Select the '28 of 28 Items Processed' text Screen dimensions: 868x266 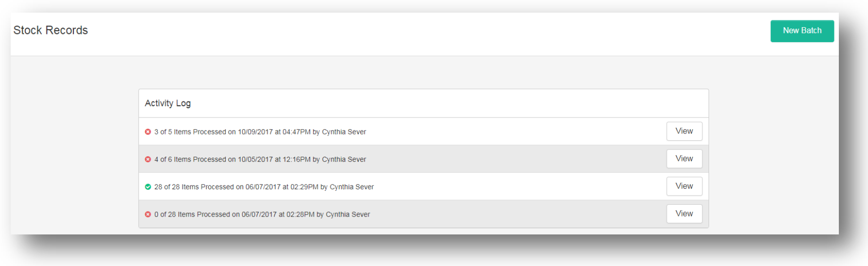(194, 187)
